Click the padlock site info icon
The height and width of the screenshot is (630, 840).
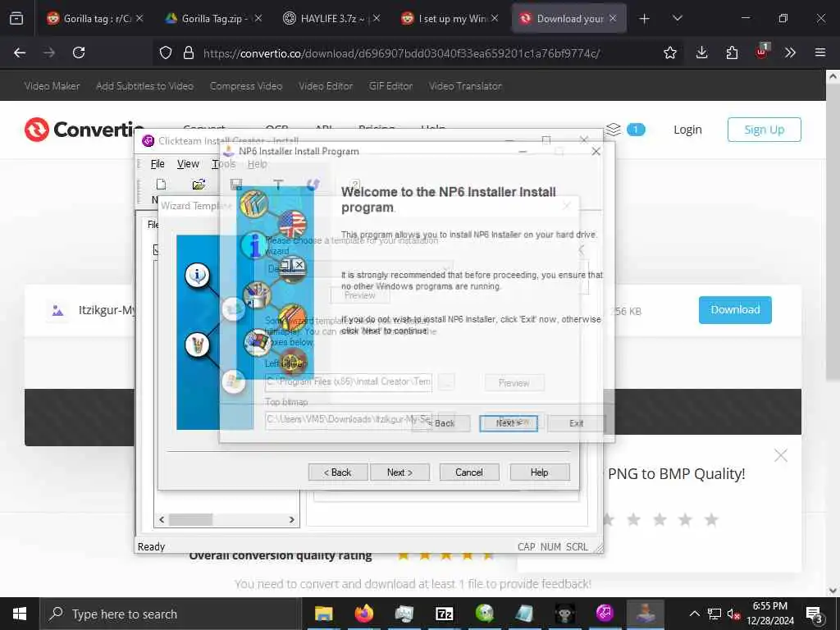click(188, 52)
